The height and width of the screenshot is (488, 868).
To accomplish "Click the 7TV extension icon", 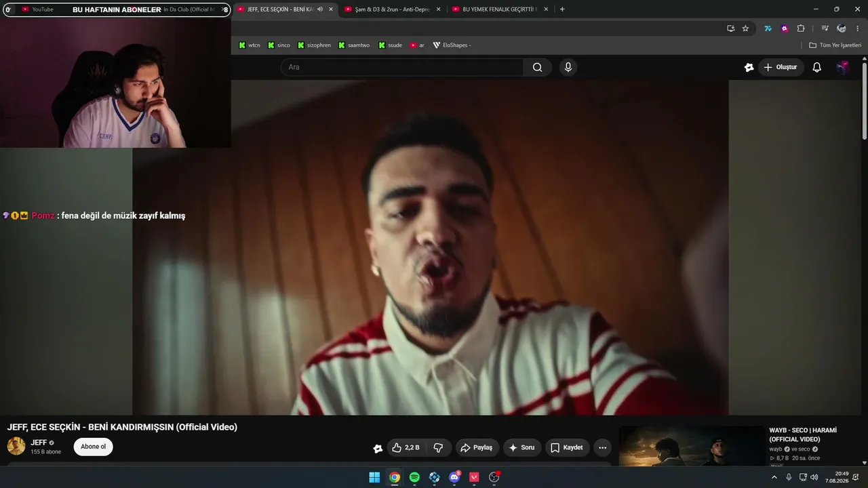I will point(768,28).
